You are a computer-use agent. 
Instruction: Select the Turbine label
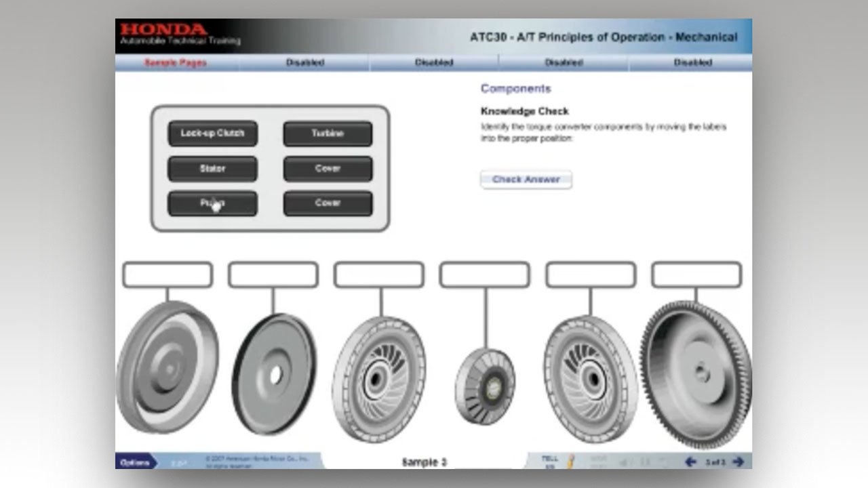click(x=328, y=134)
